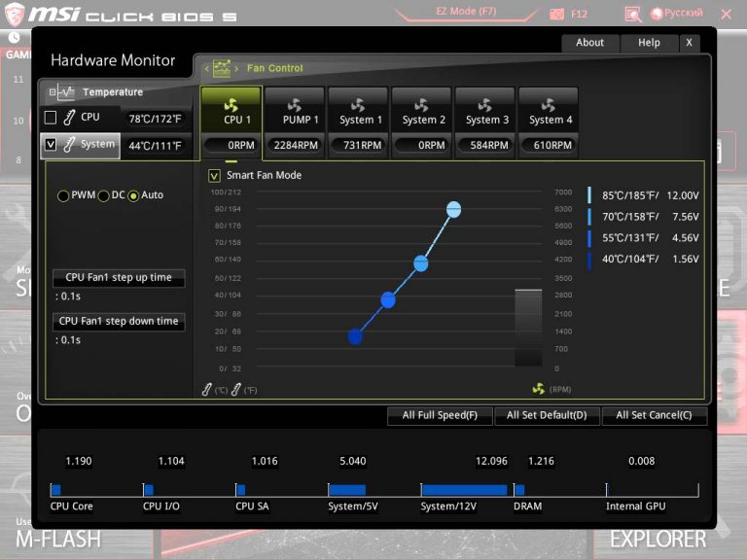Click the System/5V voltage bar
Screen dimensions: 747x560
347,490
